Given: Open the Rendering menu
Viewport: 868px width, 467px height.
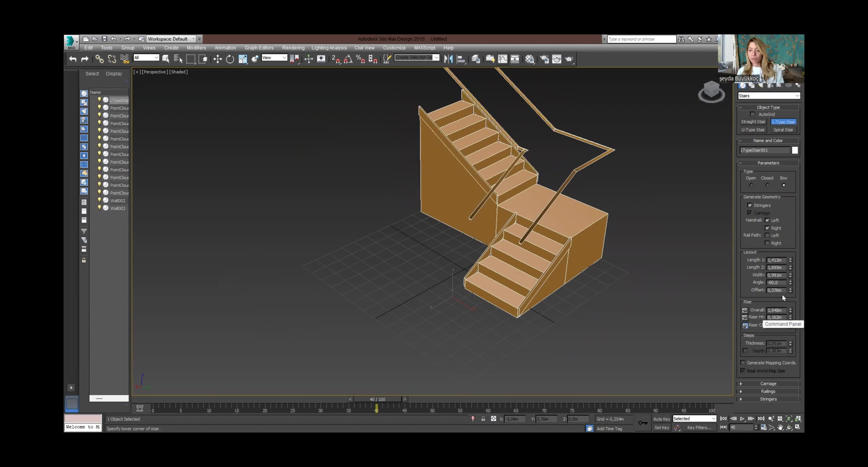Looking at the screenshot, I should coord(293,48).
